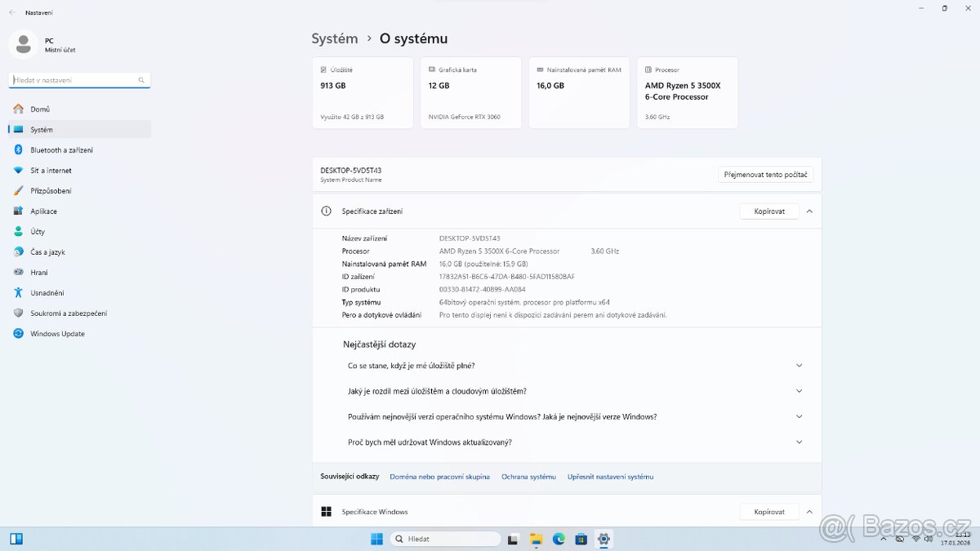Launch Microsoft Edge from the taskbar
This screenshot has width=980, height=551.
click(x=559, y=539)
